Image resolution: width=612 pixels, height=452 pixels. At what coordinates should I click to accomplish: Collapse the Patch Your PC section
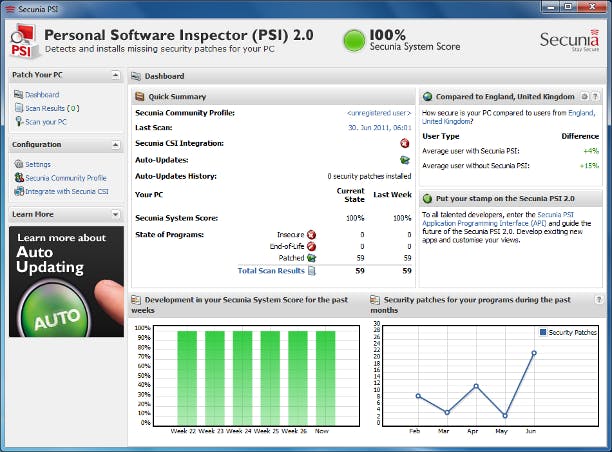pyautogui.click(x=116, y=76)
